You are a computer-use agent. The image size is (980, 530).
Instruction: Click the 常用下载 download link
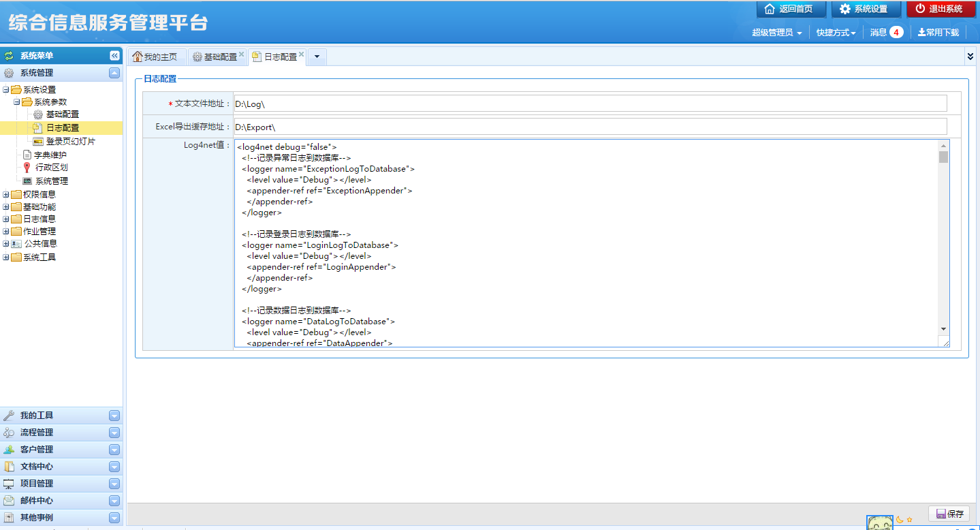click(938, 32)
